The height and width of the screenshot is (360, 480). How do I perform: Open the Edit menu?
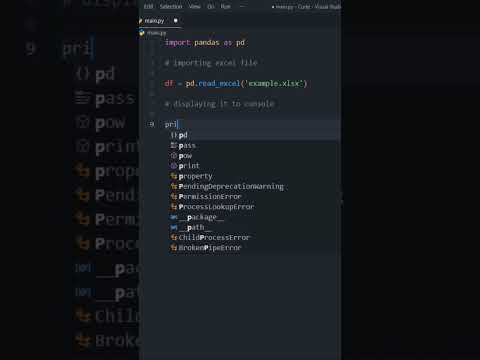(148, 6)
